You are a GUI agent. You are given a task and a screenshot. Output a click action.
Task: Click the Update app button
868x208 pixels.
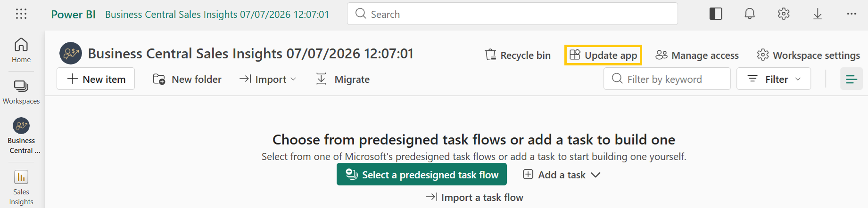click(603, 55)
